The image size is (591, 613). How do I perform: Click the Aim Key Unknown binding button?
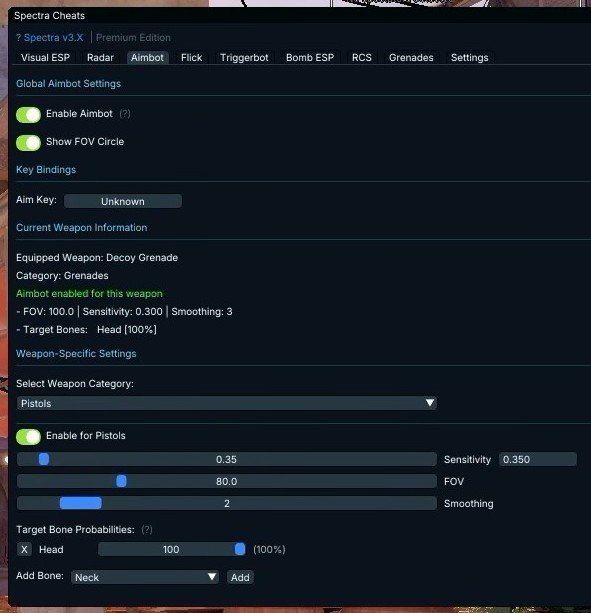click(123, 201)
